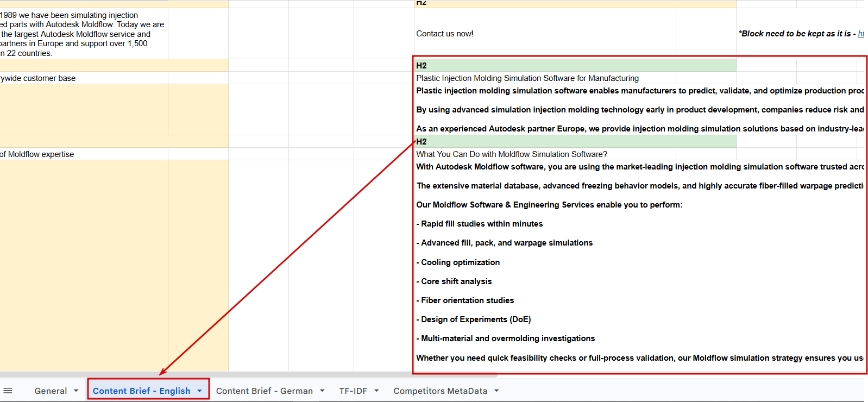Select the 'of Moldflow expertise' cell
This screenshot has width=868, height=402.
pos(84,154)
